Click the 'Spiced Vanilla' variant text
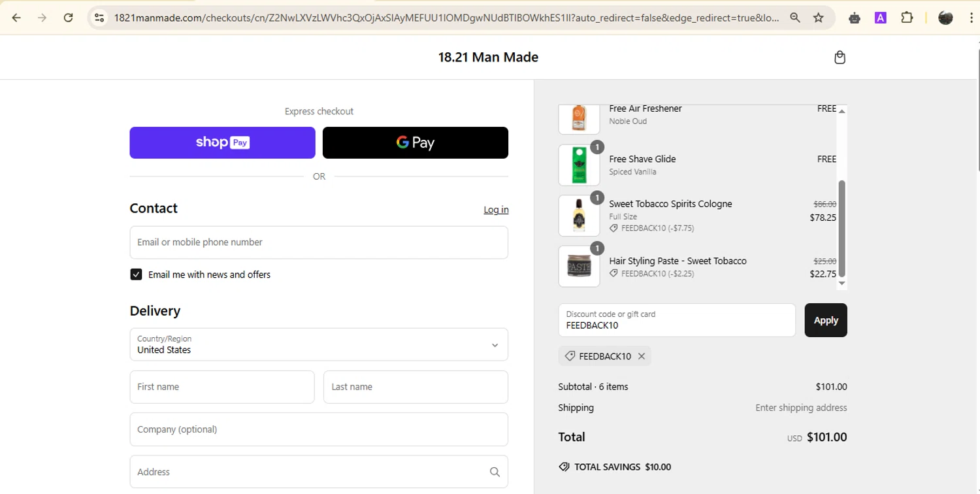This screenshot has width=980, height=494. [x=632, y=172]
